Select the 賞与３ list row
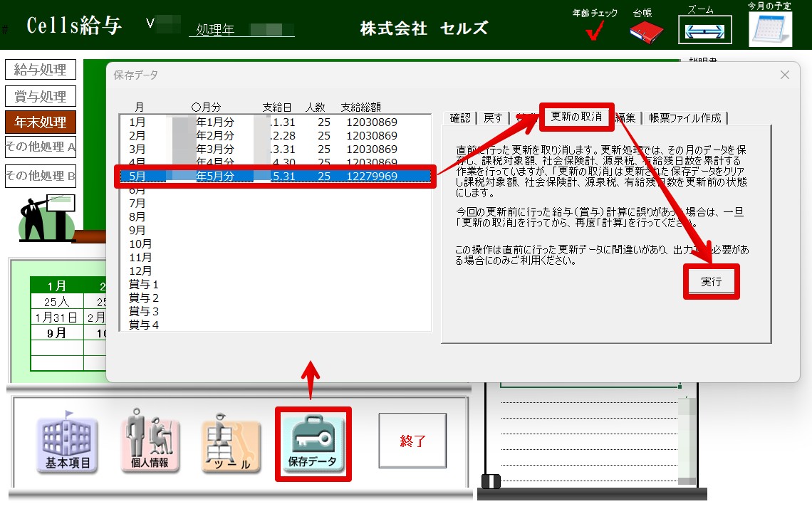812x509 pixels. (x=275, y=310)
